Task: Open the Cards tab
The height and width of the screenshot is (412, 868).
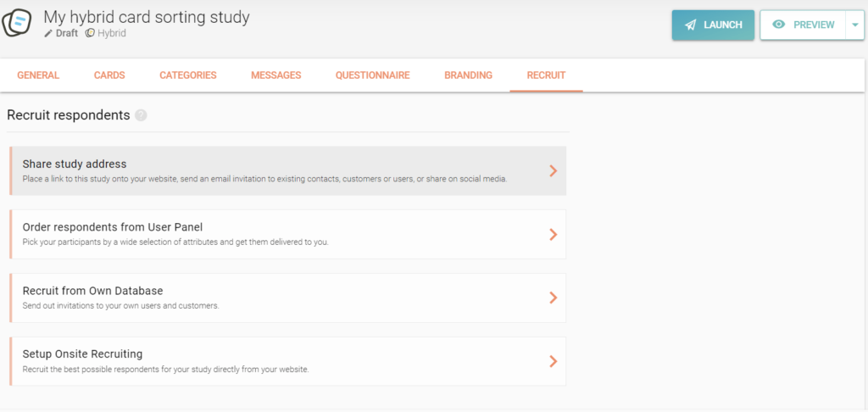Action: (x=109, y=75)
